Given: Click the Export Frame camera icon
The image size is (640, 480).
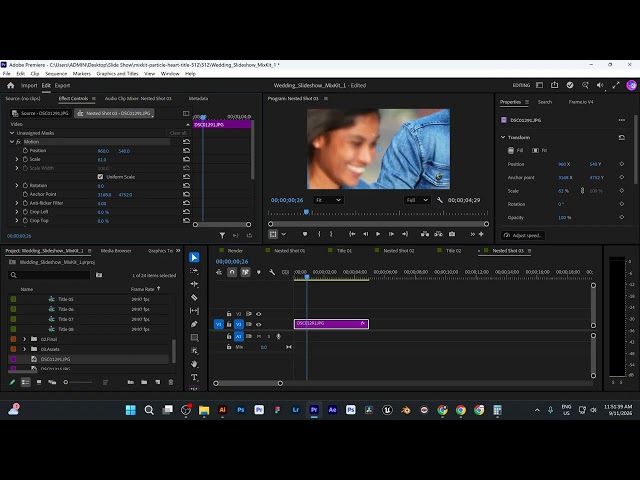Looking at the screenshot, I should coord(452,234).
